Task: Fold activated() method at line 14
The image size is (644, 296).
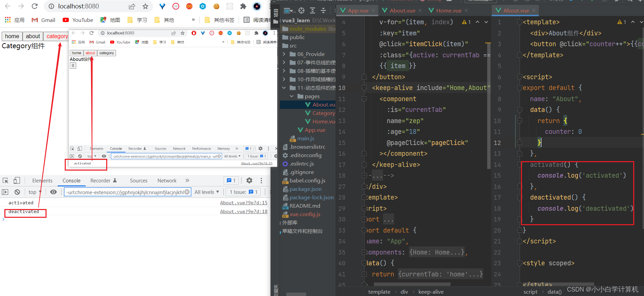Action: tap(520, 165)
